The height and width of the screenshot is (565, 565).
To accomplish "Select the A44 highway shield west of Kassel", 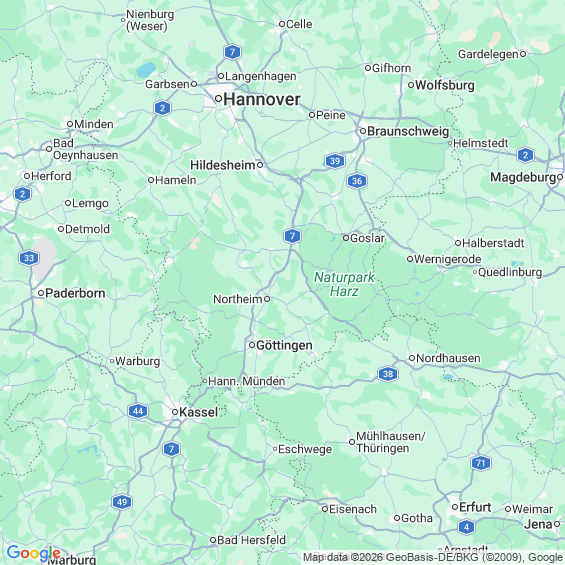I will (x=138, y=411).
